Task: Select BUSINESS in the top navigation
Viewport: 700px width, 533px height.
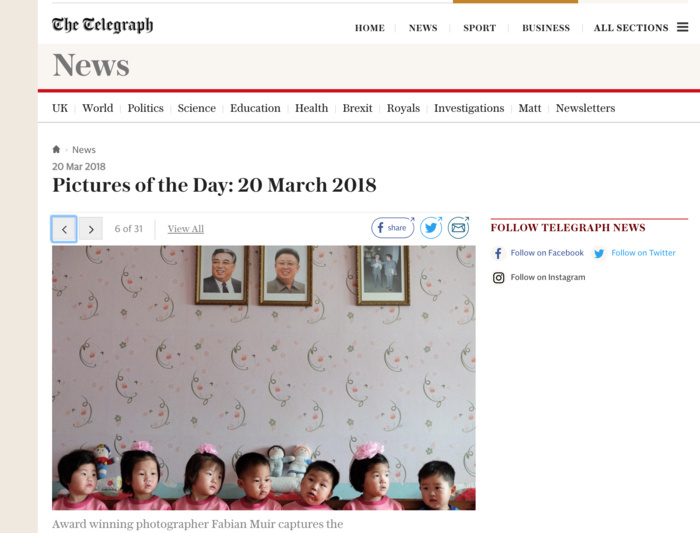Action: 546,28
